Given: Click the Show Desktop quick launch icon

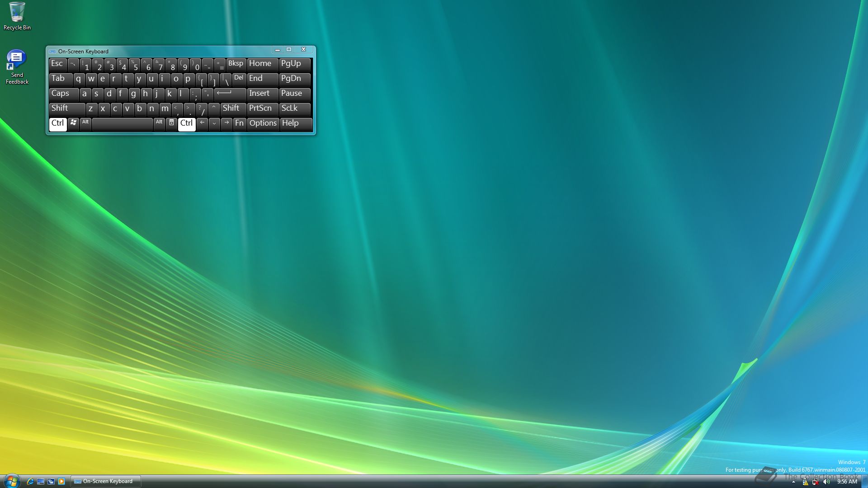Looking at the screenshot, I should [x=41, y=482].
